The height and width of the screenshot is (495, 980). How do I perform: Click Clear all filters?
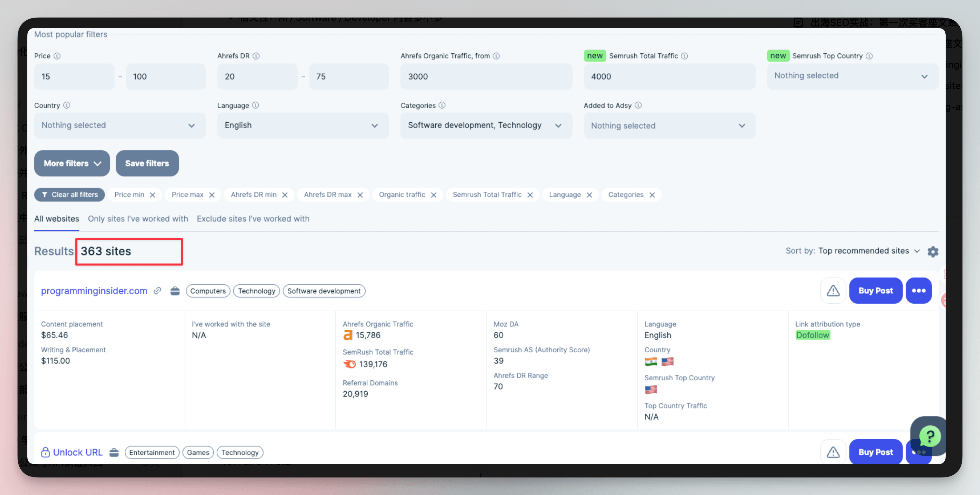[x=70, y=195]
